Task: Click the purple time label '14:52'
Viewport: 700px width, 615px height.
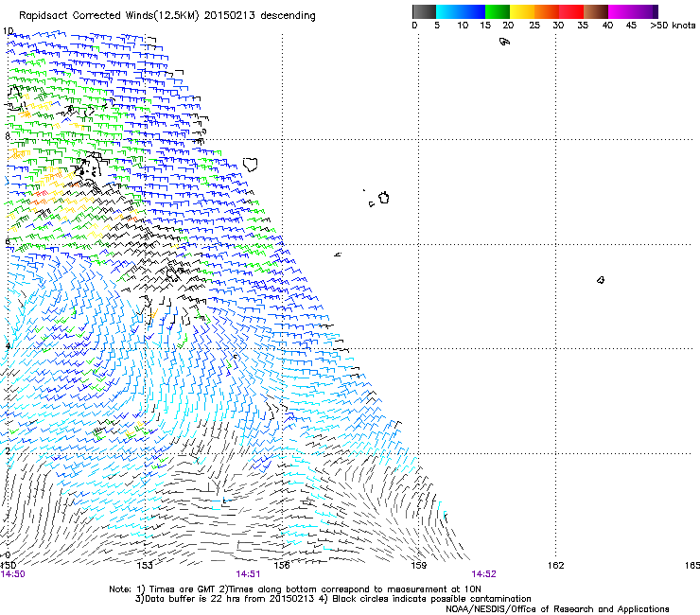Action: 484,574
